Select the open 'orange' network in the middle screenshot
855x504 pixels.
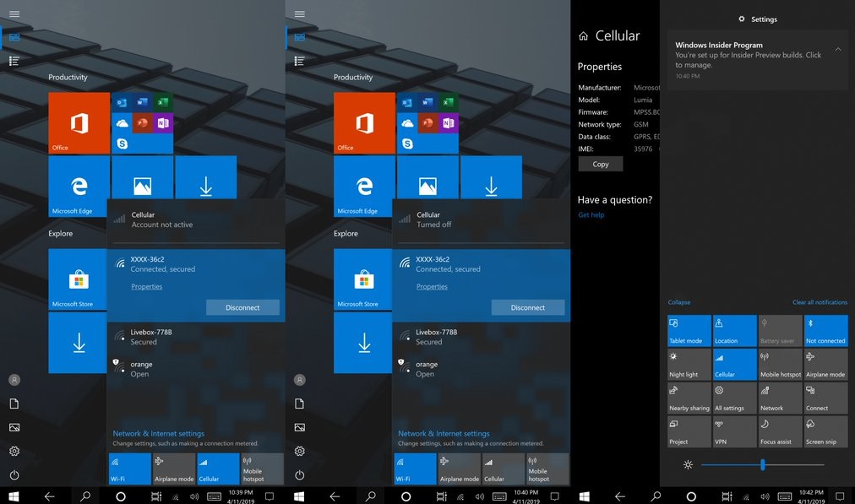coord(481,369)
